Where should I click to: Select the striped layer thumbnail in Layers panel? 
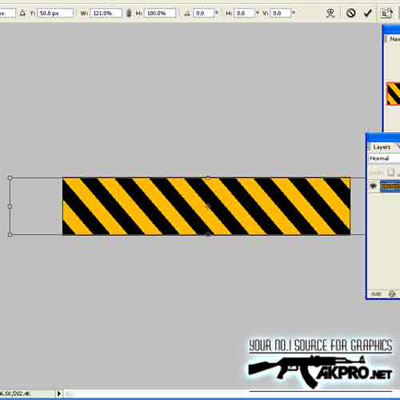(390, 186)
